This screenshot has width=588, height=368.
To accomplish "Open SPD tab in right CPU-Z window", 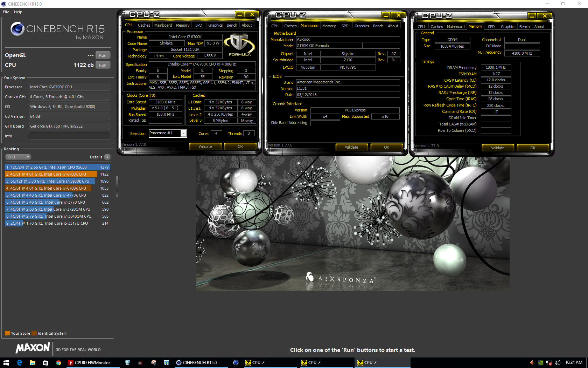I will click(x=491, y=27).
